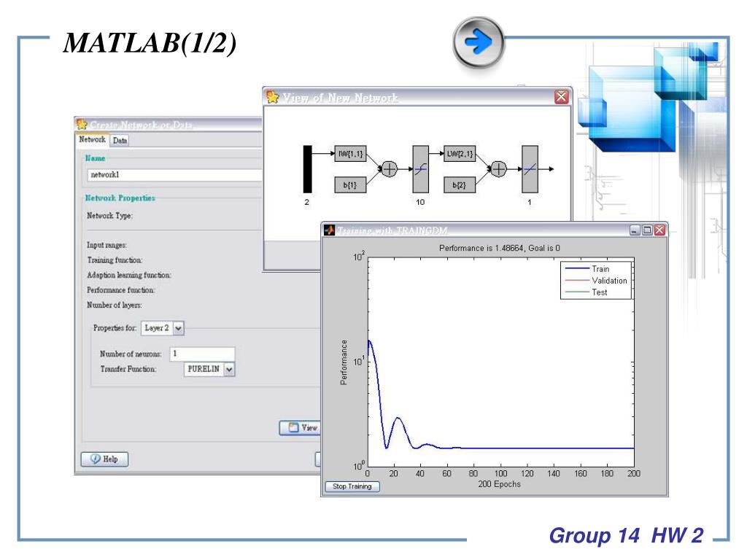Screen dimensions: 747x560
Task: Click the View button in Create Network dialog
Action: [x=301, y=427]
